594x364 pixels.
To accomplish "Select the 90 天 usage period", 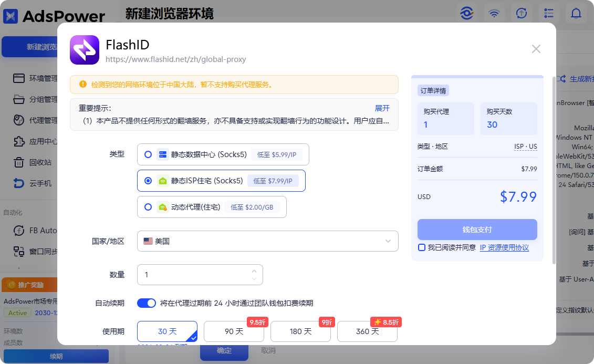I will pyautogui.click(x=234, y=331).
